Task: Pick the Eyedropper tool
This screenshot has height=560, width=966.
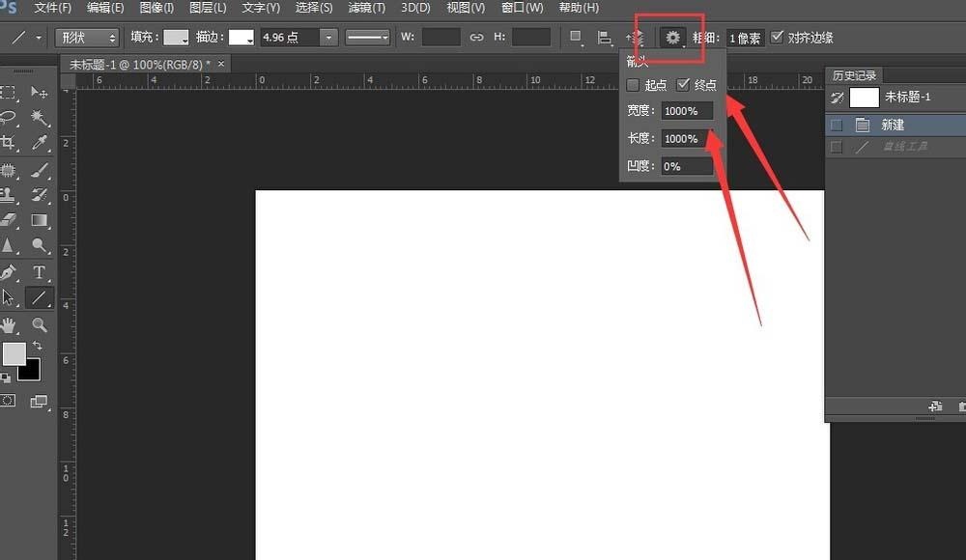Action: (x=40, y=143)
